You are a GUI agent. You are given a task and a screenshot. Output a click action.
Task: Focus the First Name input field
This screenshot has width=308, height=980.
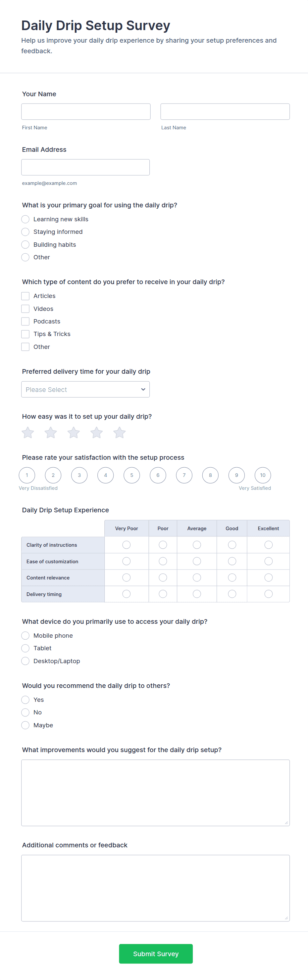pyautogui.click(x=86, y=111)
